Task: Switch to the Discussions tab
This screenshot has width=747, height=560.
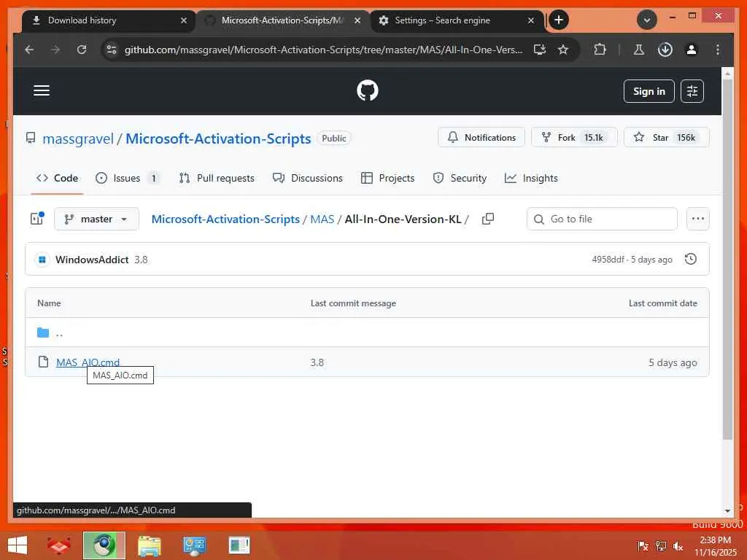Action: pos(307,178)
